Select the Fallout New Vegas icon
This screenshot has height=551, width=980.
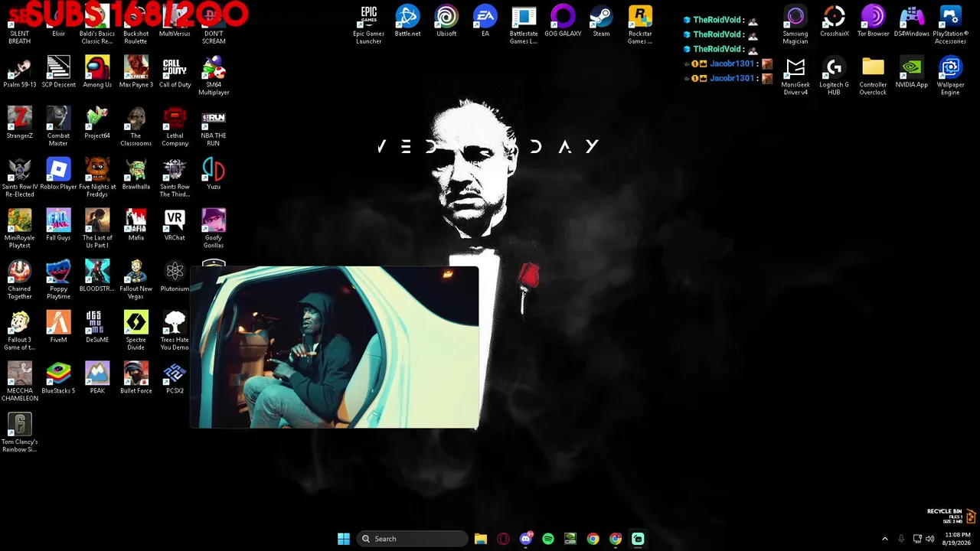136,279
